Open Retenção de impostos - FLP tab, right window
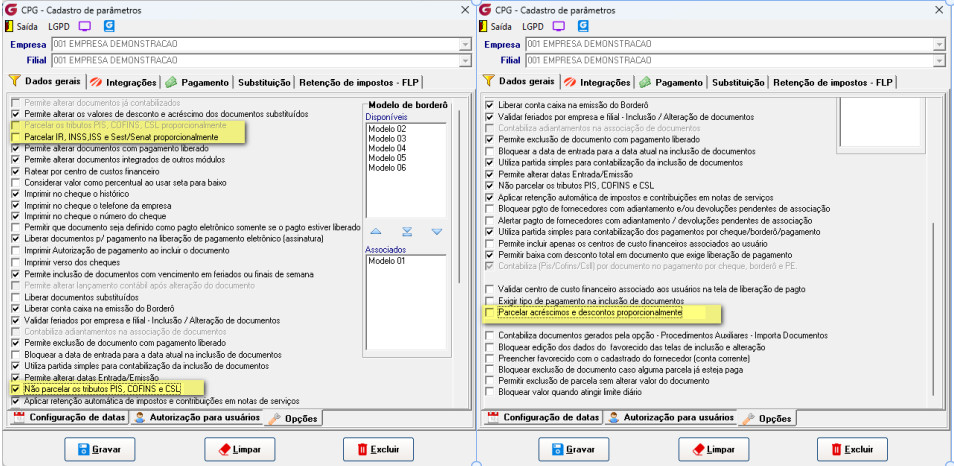The height and width of the screenshot is (466, 954). click(832, 82)
